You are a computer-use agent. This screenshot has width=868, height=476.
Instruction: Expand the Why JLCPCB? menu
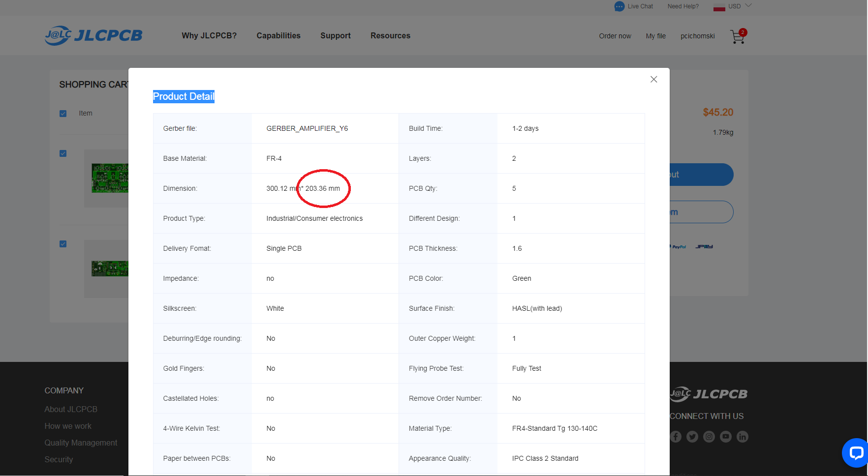click(209, 36)
